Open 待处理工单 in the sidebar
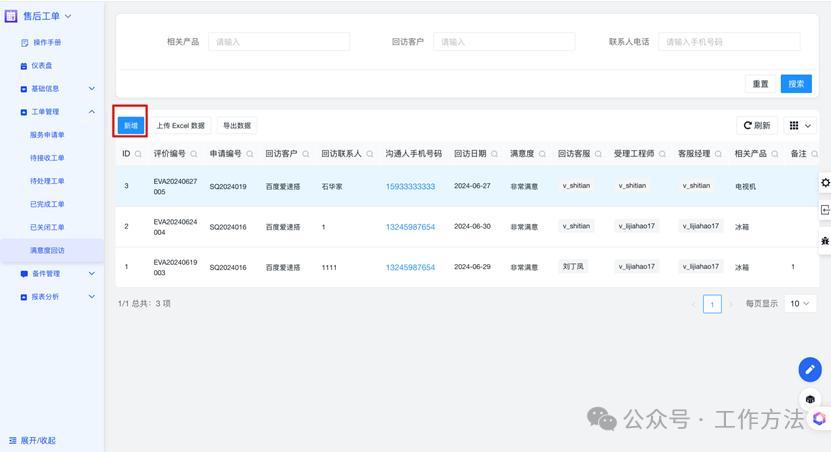This screenshot has height=452, width=831. point(47,181)
